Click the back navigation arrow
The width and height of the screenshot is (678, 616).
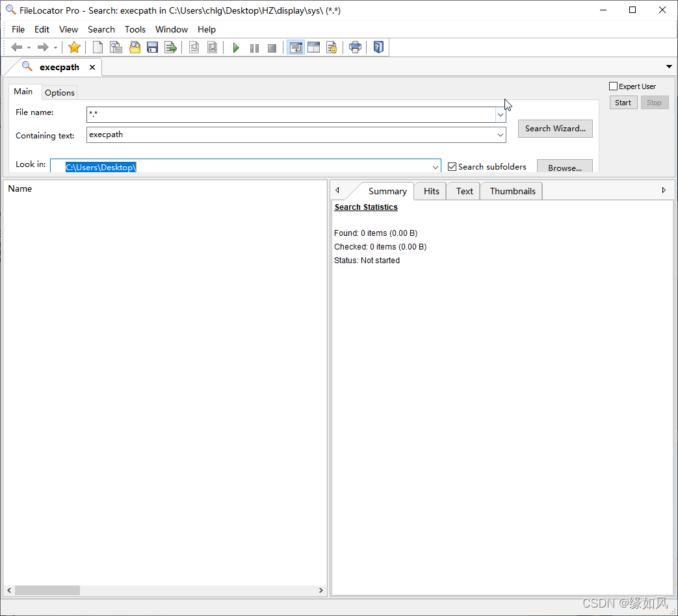point(16,47)
